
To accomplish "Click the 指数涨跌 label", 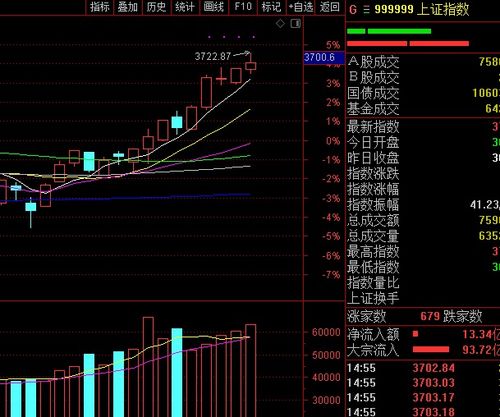I will coord(373,173).
